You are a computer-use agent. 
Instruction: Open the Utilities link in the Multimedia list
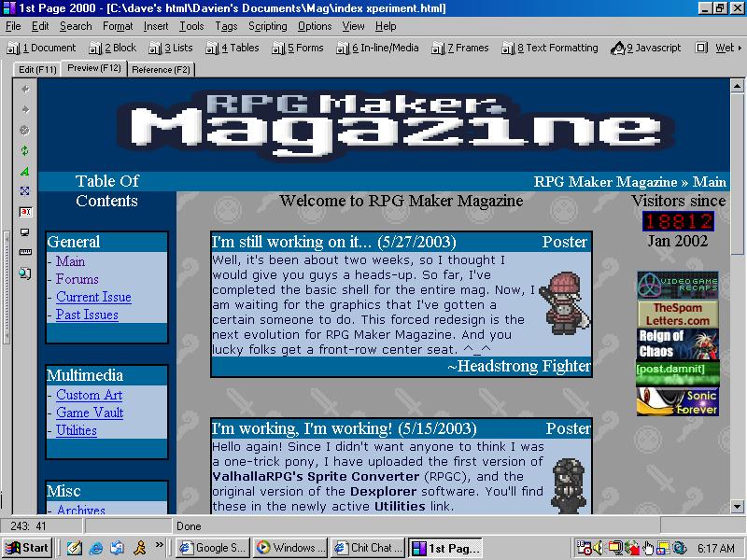coord(77,430)
